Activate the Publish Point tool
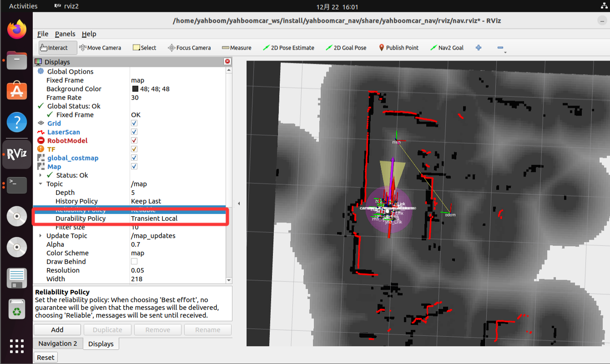The image size is (610, 364). tap(398, 48)
